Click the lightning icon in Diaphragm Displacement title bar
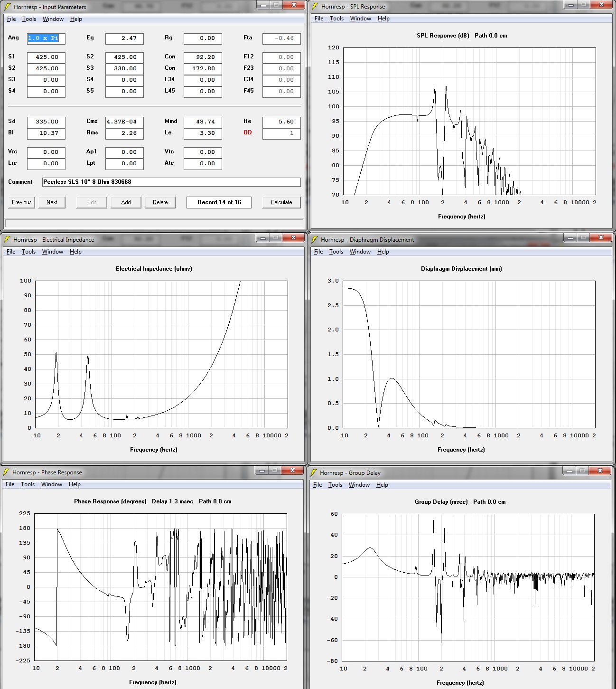The width and height of the screenshot is (616, 689). click(314, 239)
